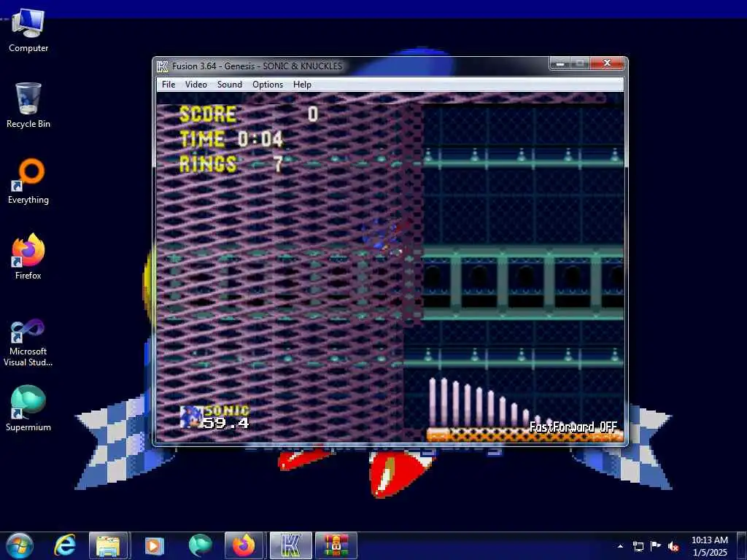Click the Fusion emulator taskbar button
747x560 pixels.
pos(290,545)
